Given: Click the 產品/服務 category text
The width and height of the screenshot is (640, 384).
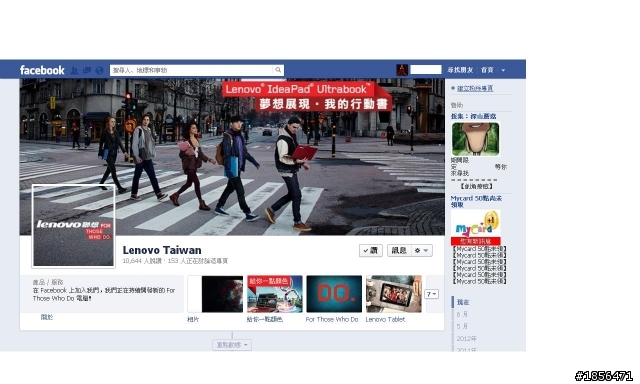Looking at the screenshot, I should tap(48, 282).
